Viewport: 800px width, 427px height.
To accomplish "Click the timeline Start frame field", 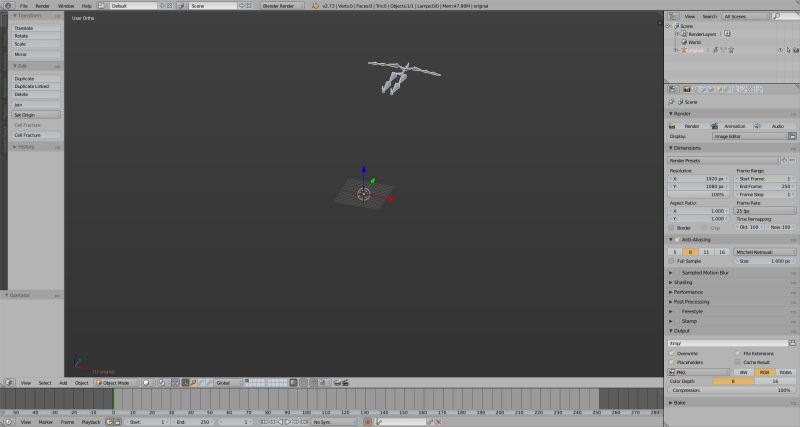I will tap(147, 422).
